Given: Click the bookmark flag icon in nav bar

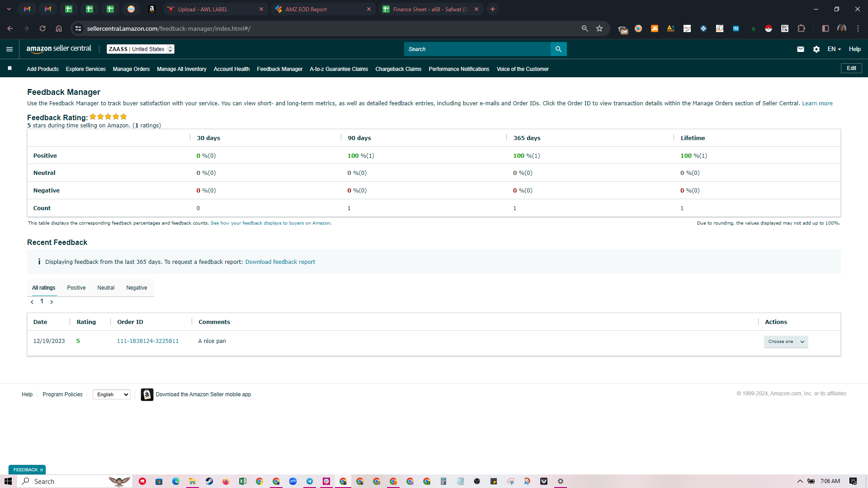Looking at the screenshot, I should click(9, 69).
